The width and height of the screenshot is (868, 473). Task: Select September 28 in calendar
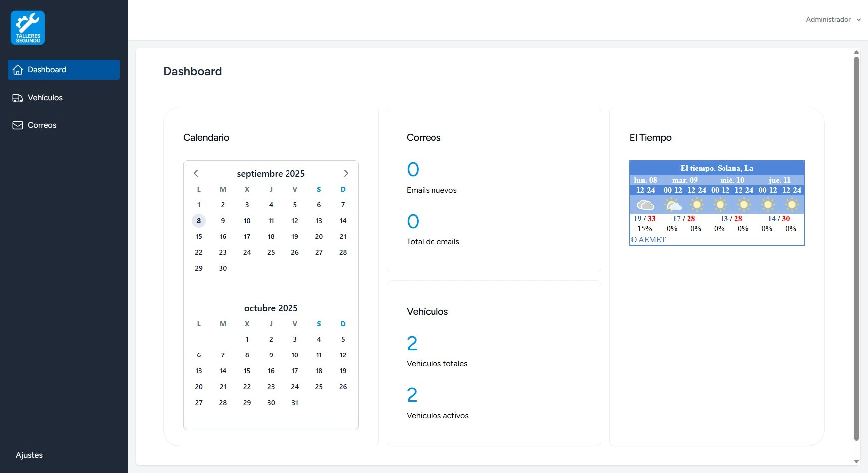(343, 252)
